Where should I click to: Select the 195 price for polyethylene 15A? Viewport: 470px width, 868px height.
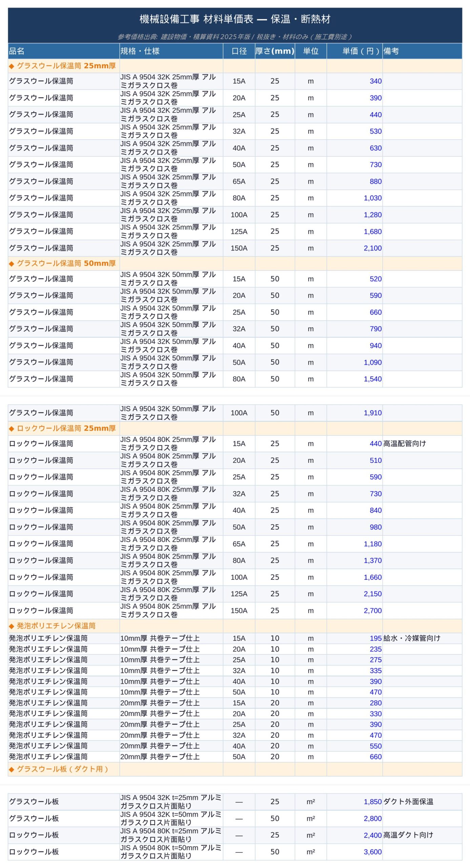pos(375,638)
